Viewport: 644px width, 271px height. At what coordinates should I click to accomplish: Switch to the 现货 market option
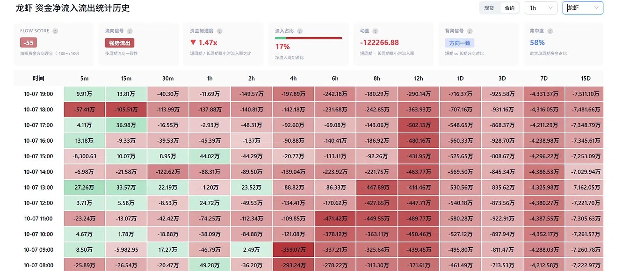[489, 8]
